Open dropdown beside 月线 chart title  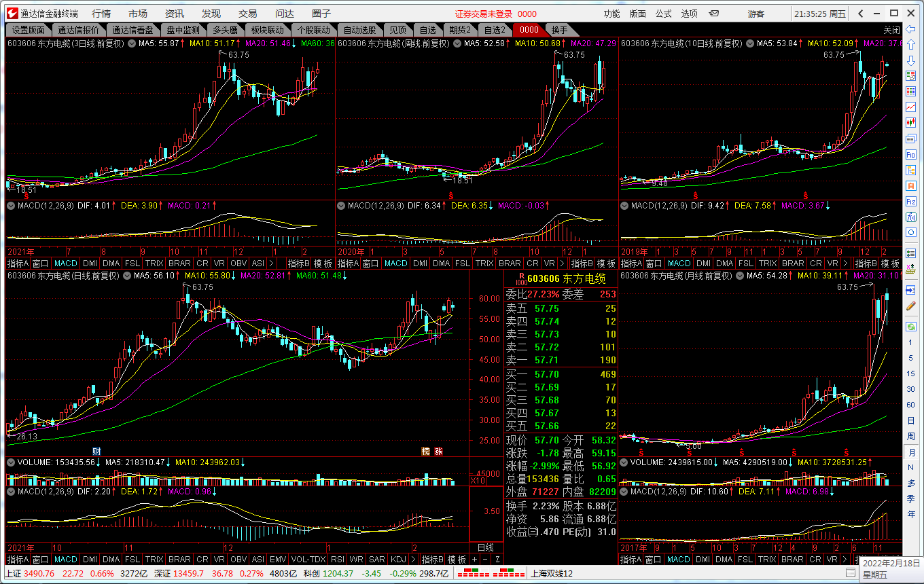click(739, 276)
